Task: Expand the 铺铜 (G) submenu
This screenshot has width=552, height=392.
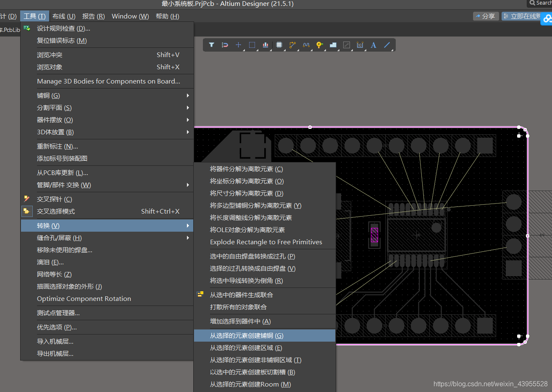Action: (x=48, y=96)
